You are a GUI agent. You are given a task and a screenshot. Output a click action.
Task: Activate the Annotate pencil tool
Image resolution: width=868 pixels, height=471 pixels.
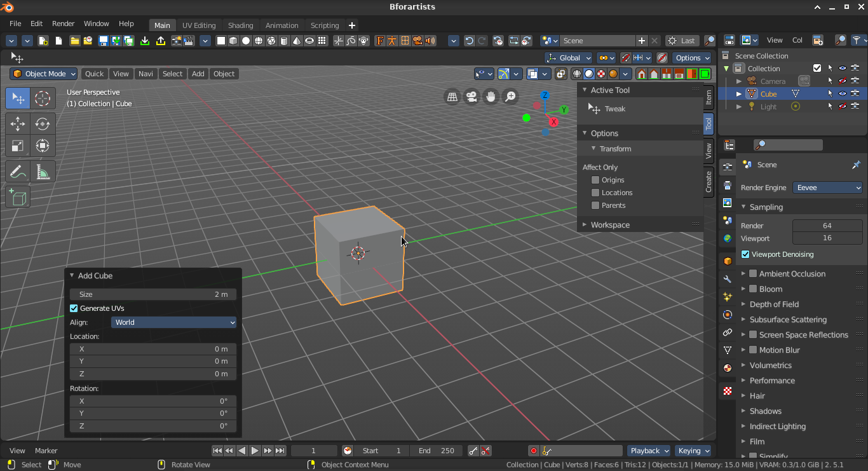point(18,172)
